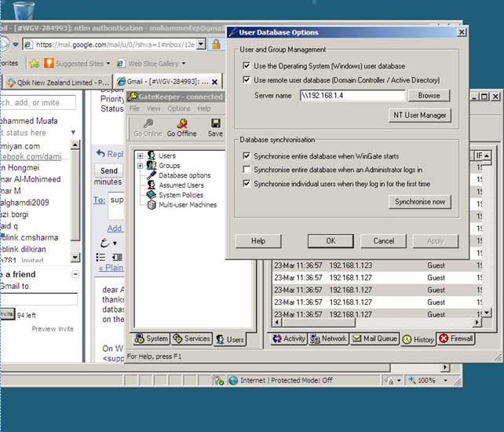The width and height of the screenshot is (504, 432).
Task: Click the Plain text link in Gmail
Action: (111, 268)
